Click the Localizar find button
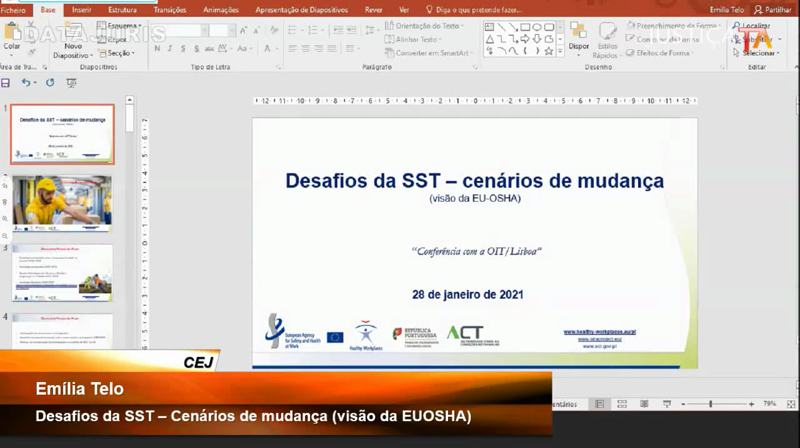 point(755,26)
